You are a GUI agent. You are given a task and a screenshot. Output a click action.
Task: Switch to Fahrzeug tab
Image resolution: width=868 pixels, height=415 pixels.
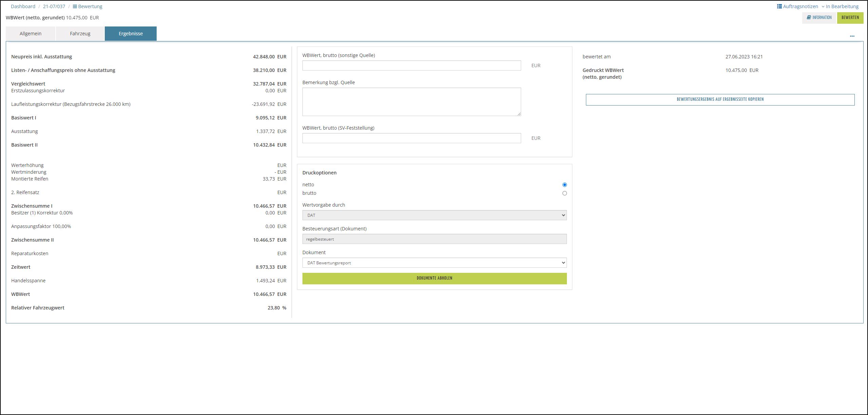pyautogui.click(x=80, y=34)
